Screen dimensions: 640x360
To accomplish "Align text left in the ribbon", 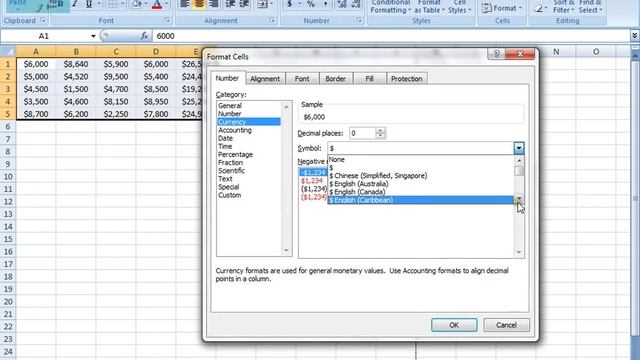I will click(x=185, y=4).
